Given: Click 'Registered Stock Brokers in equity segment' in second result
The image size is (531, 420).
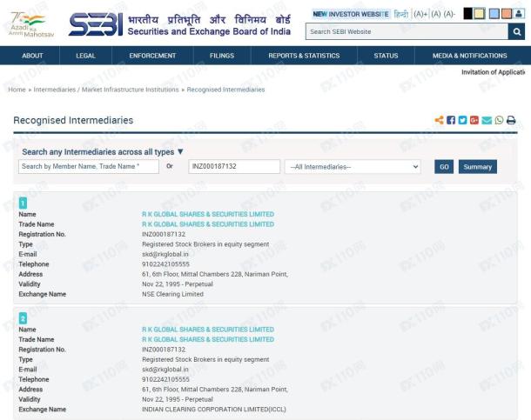Looking at the screenshot, I should (205, 359).
